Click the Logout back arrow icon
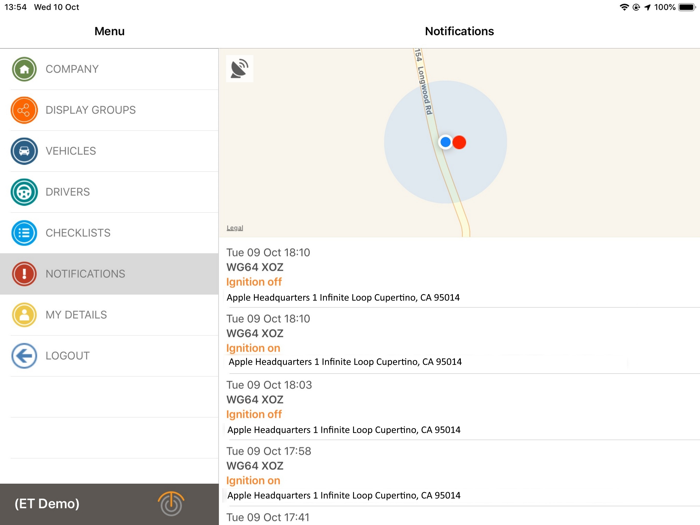Image resolution: width=700 pixels, height=525 pixels. [x=24, y=356]
